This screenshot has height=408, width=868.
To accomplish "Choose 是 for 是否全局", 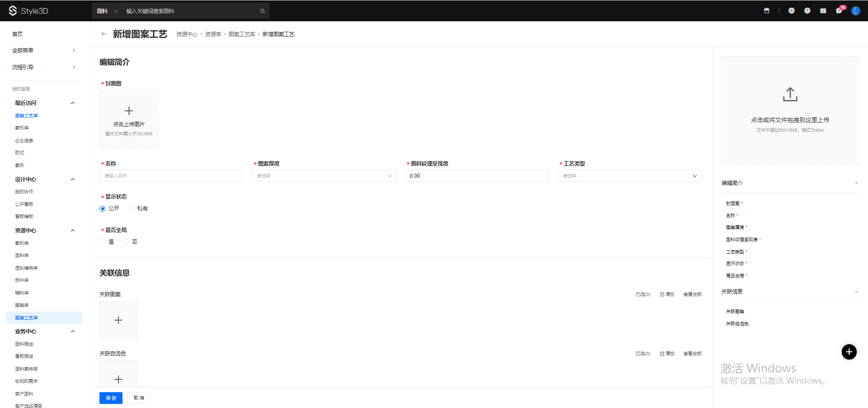I will [103, 242].
